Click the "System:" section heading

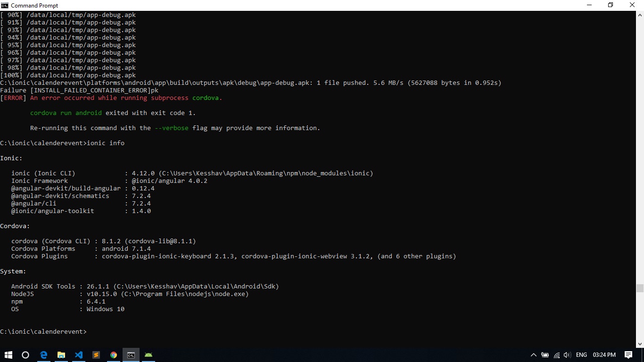click(x=13, y=271)
